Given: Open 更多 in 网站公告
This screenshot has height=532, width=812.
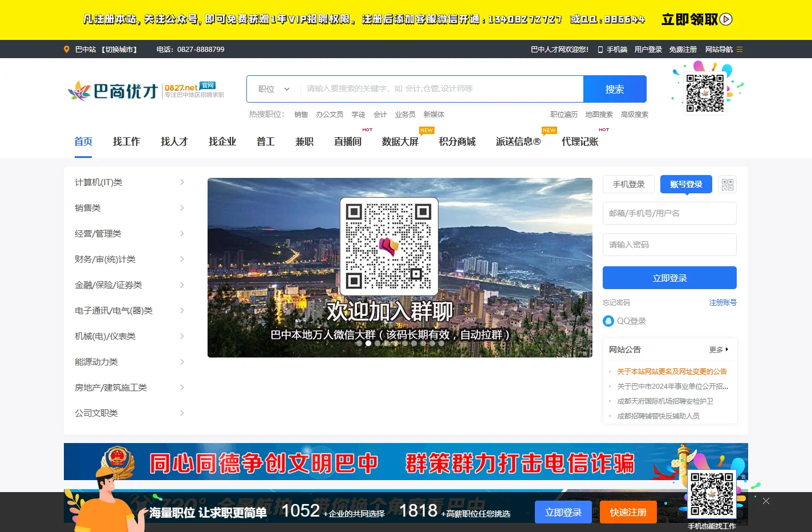Looking at the screenshot, I should tap(718, 350).
